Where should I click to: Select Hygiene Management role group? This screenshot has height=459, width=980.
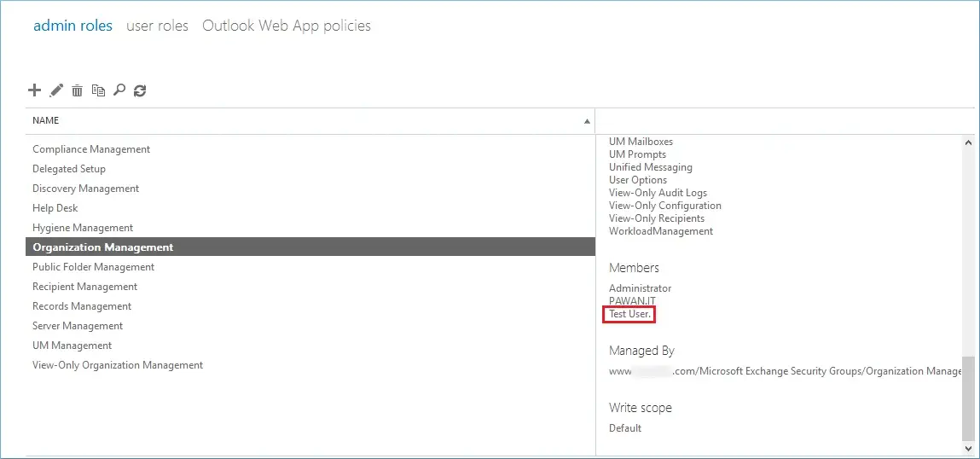tap(310, 228)
